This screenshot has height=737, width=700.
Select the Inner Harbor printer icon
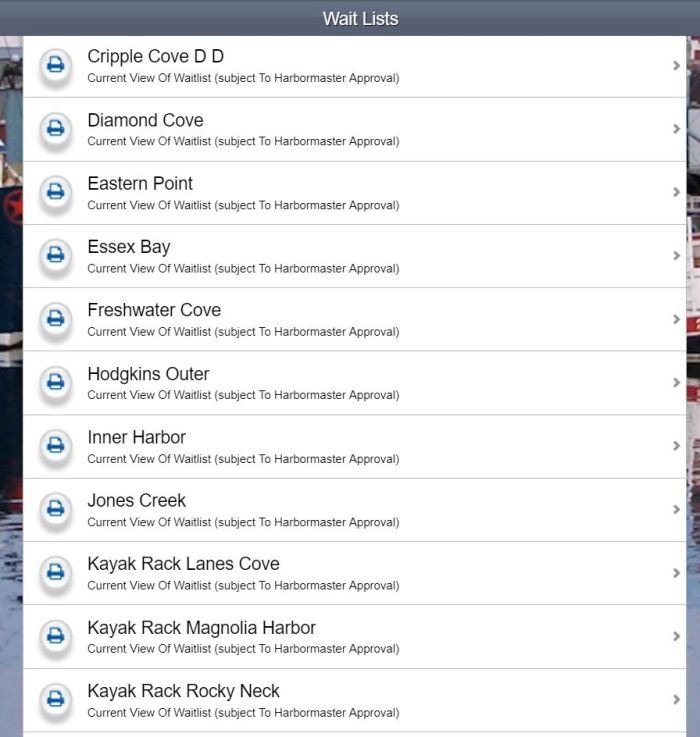tap(56, 446)
